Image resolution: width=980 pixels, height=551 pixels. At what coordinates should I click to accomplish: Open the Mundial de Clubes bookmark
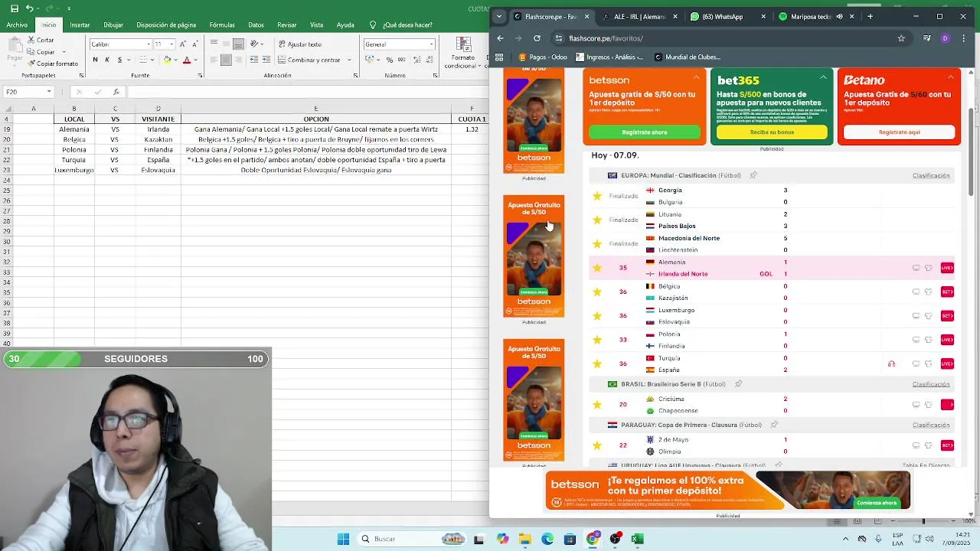tap(688, 57)
